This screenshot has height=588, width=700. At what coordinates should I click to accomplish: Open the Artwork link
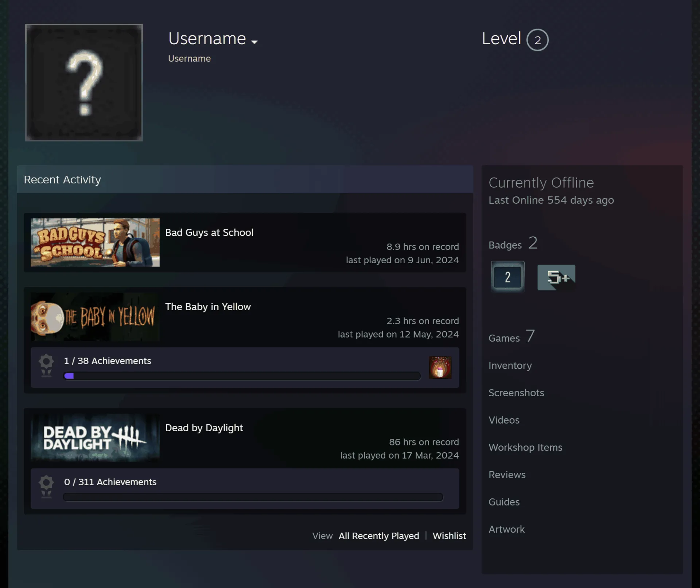506,530
